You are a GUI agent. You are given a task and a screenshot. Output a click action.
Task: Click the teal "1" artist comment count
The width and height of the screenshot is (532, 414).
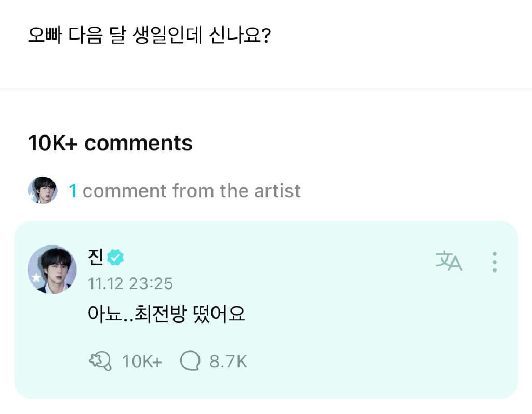[x=73, y=191]
